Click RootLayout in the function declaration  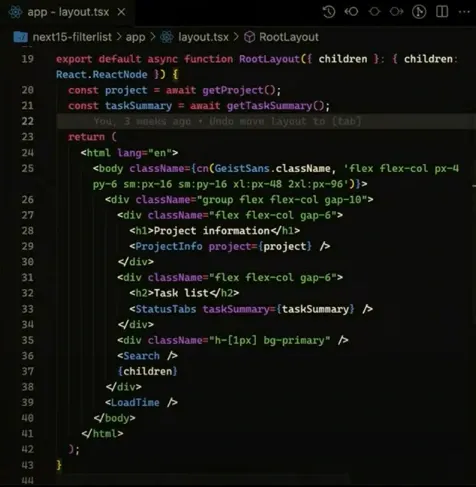269,59
